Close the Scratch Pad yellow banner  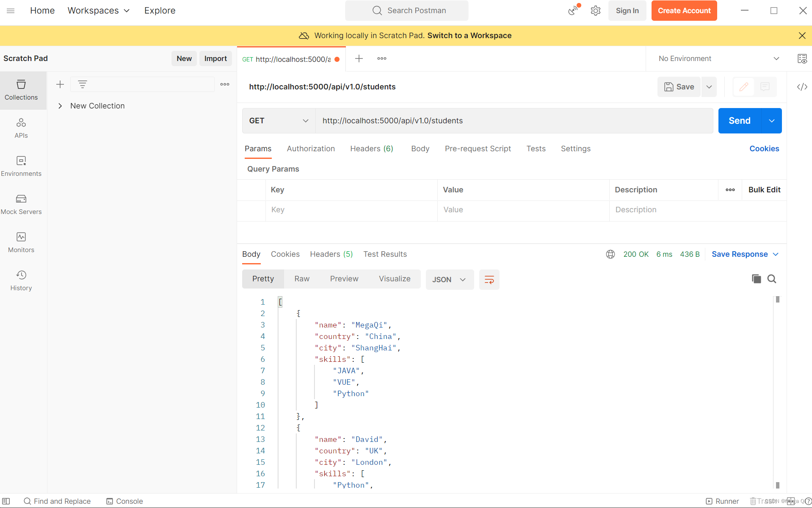click(802, 36)
